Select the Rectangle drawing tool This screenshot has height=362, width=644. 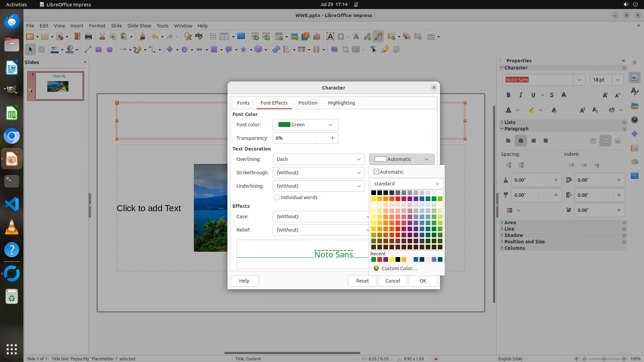[98, 50]
